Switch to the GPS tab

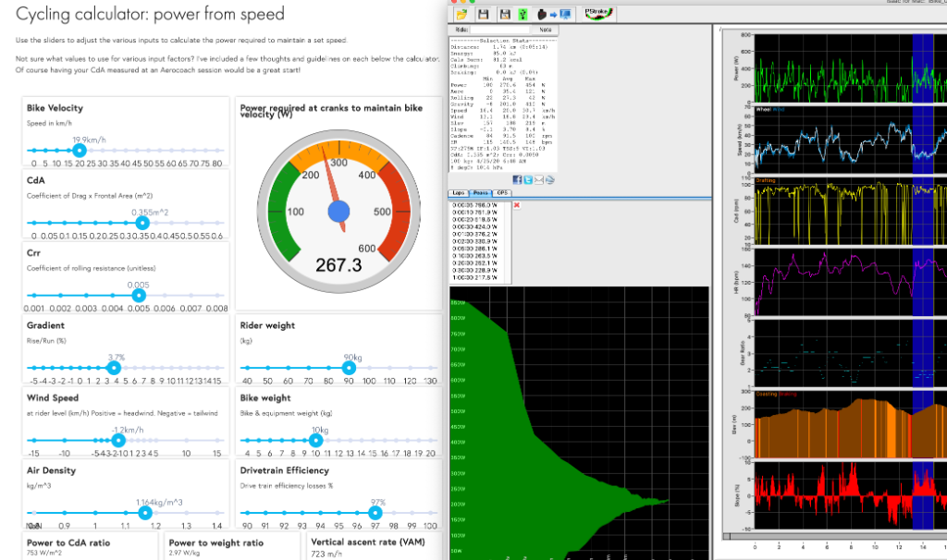tap(501, 192)
